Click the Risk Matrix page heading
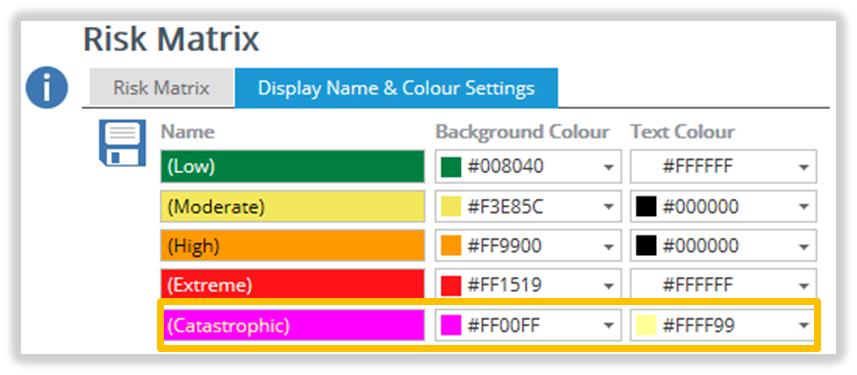 tap(171, 40)
